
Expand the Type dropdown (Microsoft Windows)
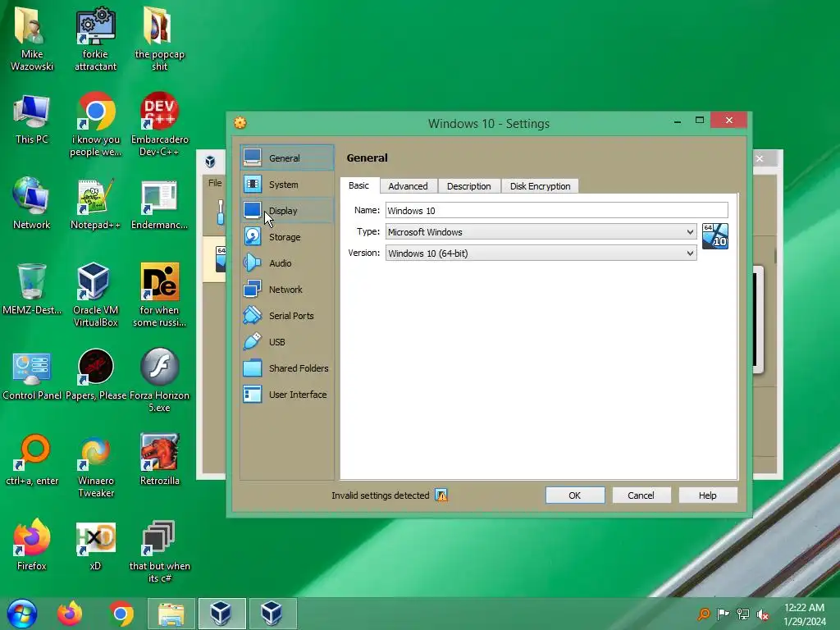click(x=541, y=232)
